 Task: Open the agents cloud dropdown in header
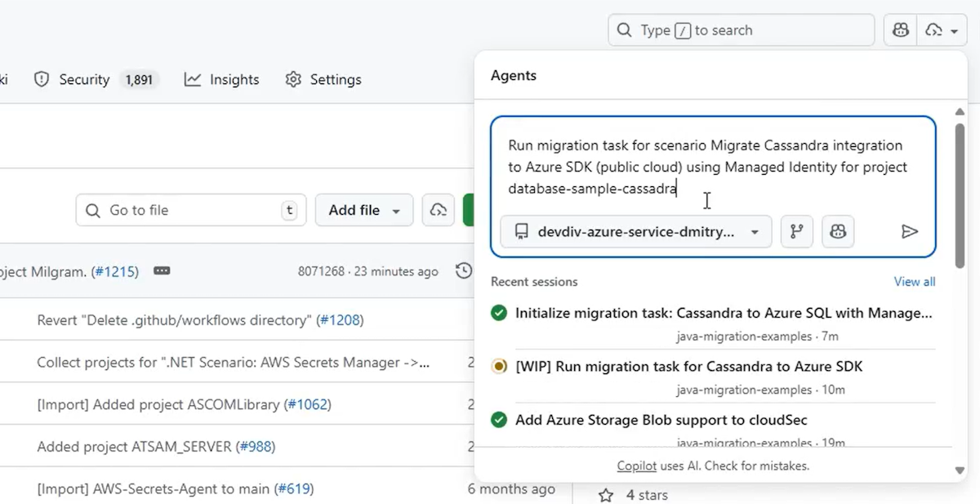tap(942, 30)
